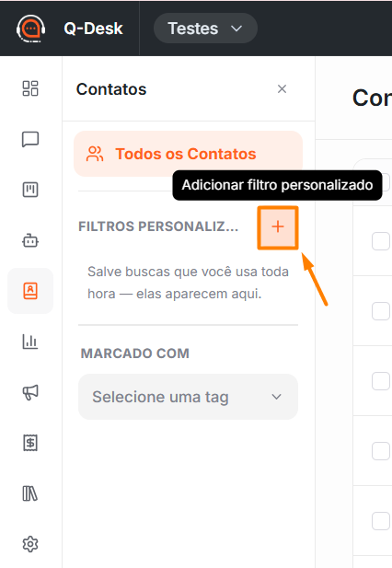Image resolution: width=392 pixels, height=568 pixels.
Task: Open the Selecione uma tag dropdown
Action: [x=189, y=397]
